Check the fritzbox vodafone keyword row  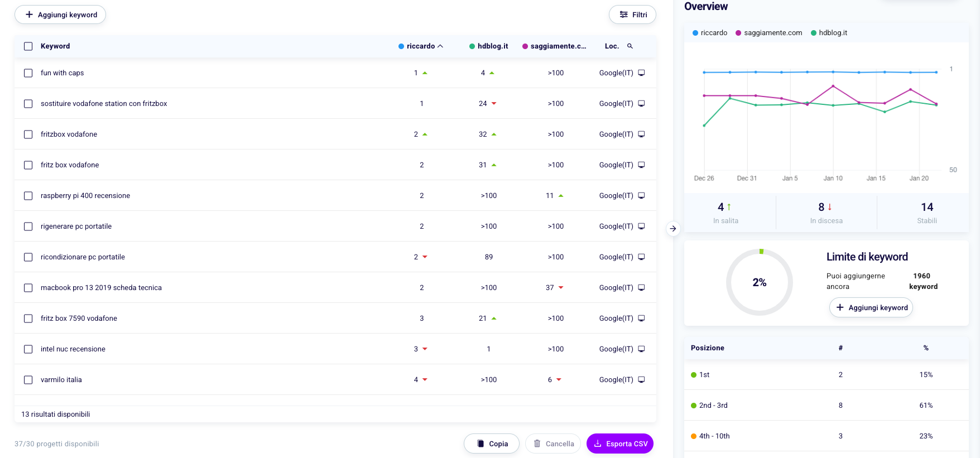click(28, 134)
